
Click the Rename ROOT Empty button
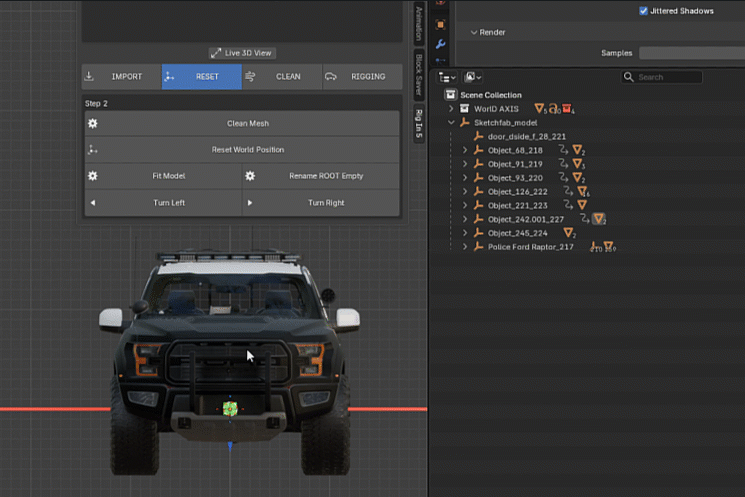(321, 176)
